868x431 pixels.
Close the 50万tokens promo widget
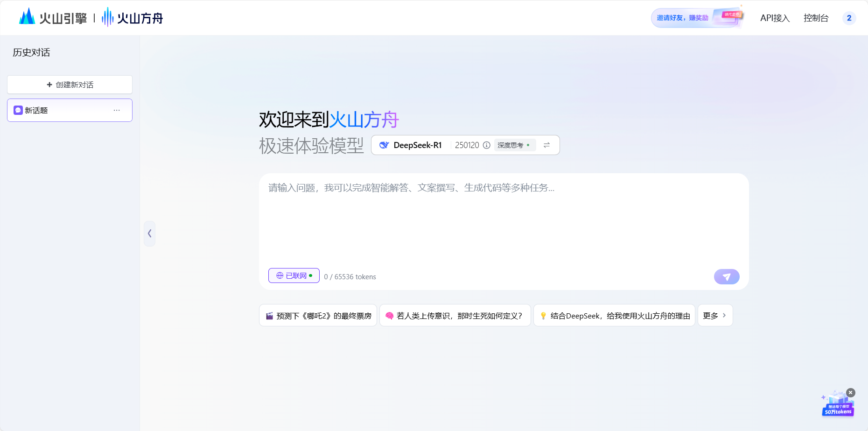tap(851, 393)
